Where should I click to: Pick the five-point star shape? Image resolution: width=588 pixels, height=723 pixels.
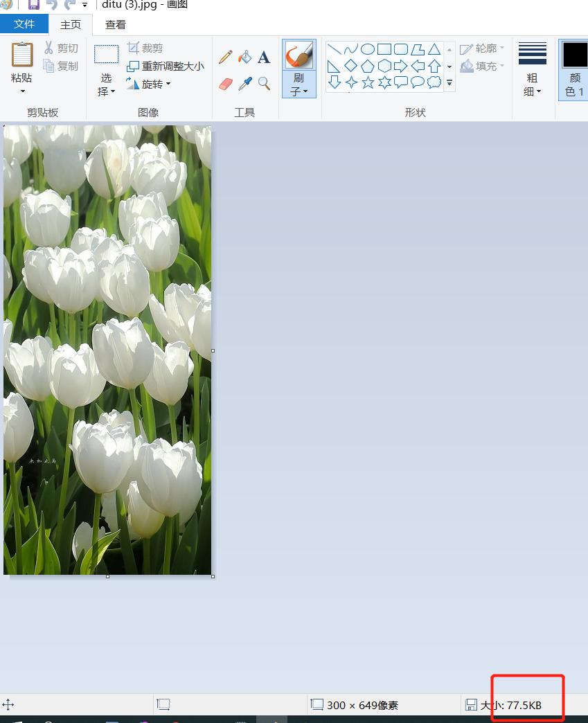coord(368,83)
